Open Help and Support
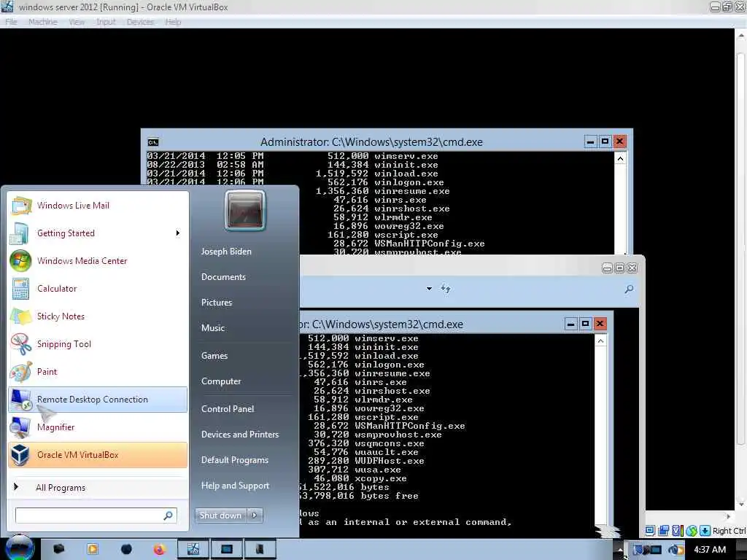The height and width of the screenshot is (560, 747). pyautogui.click(x=236, y=485)
